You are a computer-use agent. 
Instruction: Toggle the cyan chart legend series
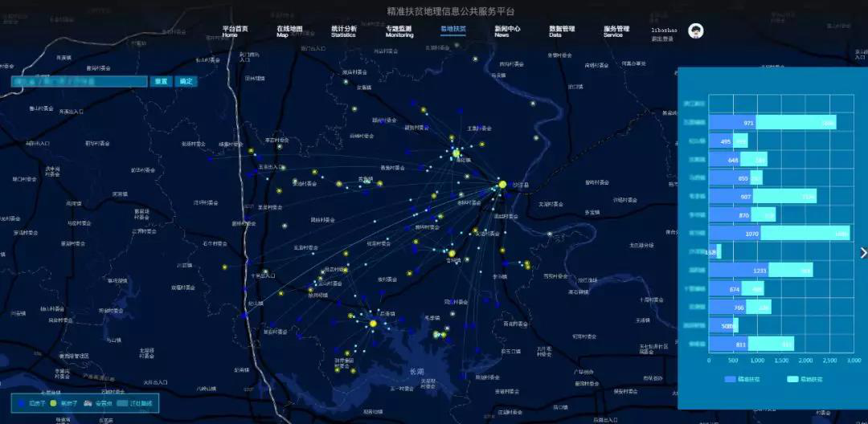coord(805,379)
